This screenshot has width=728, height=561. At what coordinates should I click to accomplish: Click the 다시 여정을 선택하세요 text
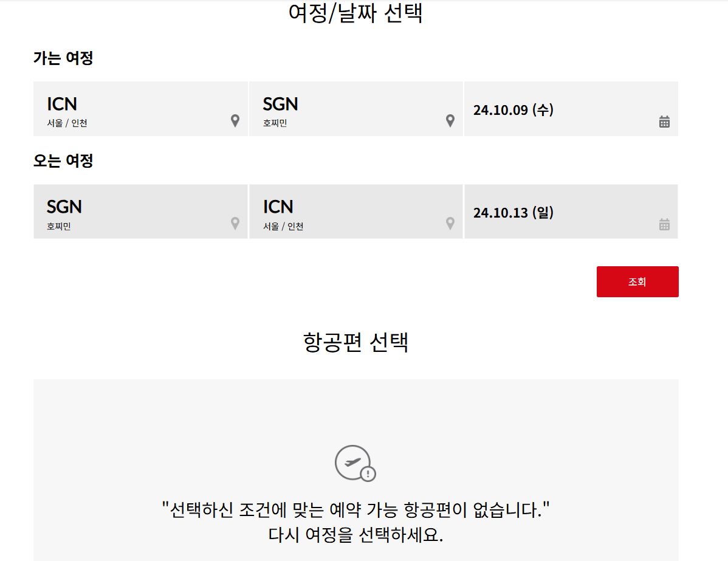coord(355,535)
